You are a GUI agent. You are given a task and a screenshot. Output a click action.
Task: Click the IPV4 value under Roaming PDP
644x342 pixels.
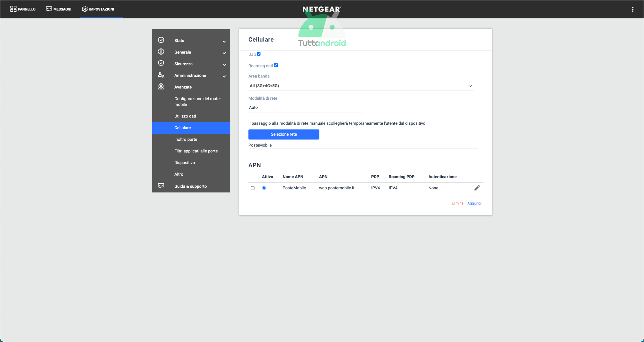[x=393, y=188]
